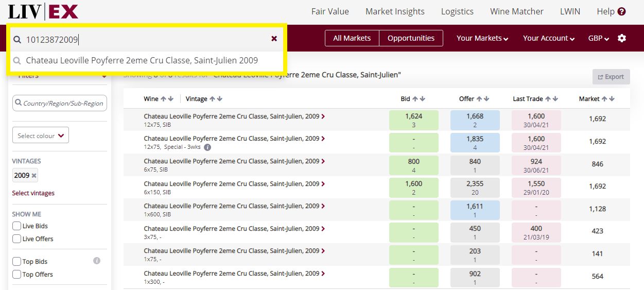Screen dimensions: 644x290
Task: Click the 1,668 offer cell
Action: point(475,120)
